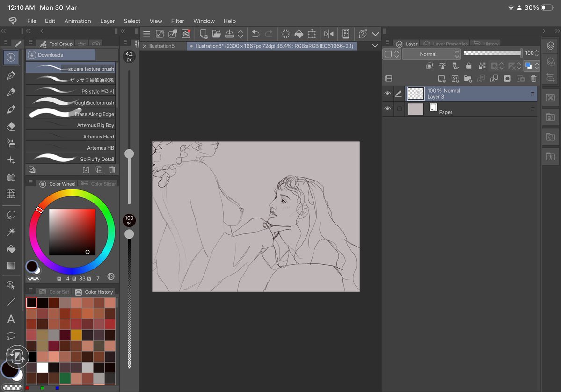Click the Flip Horizontal icon in command bar
This screenshot has width=561, height=392.
(329, 34)
